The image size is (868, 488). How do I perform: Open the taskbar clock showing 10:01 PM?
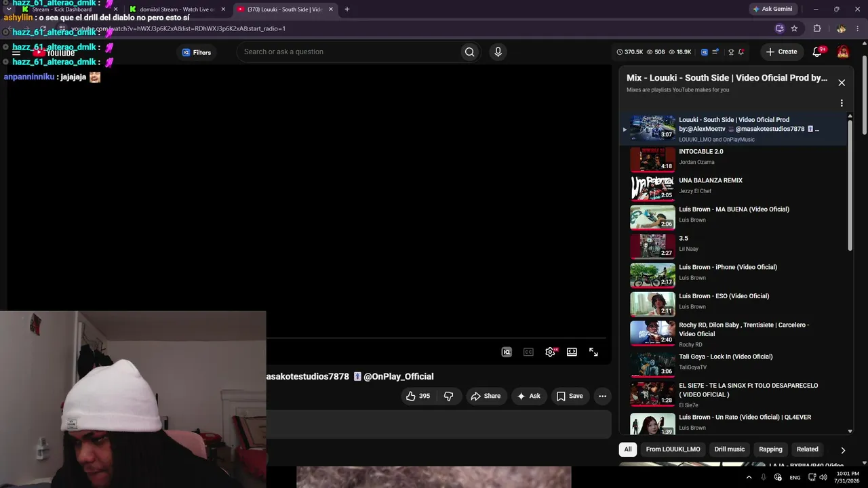[848, 477]
